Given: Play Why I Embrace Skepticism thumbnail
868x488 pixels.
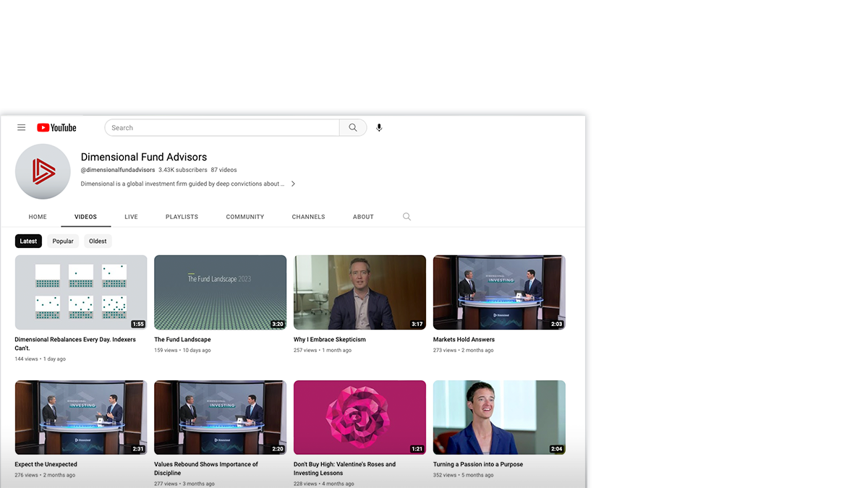Looking at the screenshot, I should point(359,292).
